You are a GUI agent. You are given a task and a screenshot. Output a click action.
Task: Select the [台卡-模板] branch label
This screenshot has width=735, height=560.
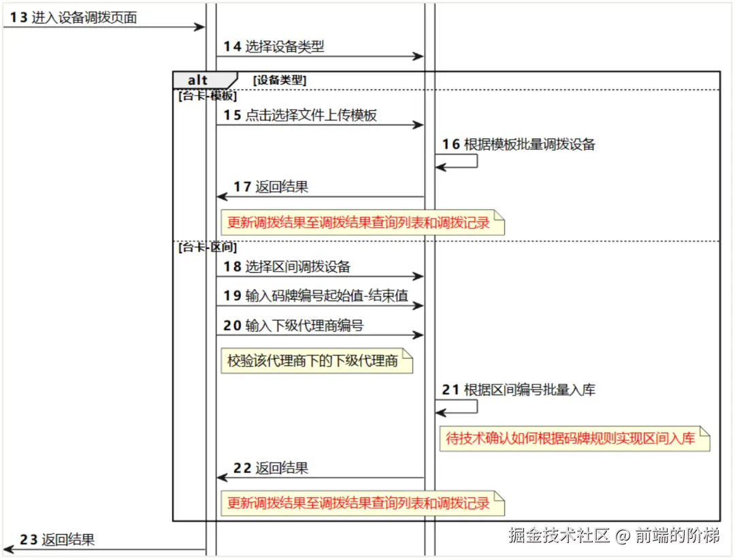(x=206, y=96)
